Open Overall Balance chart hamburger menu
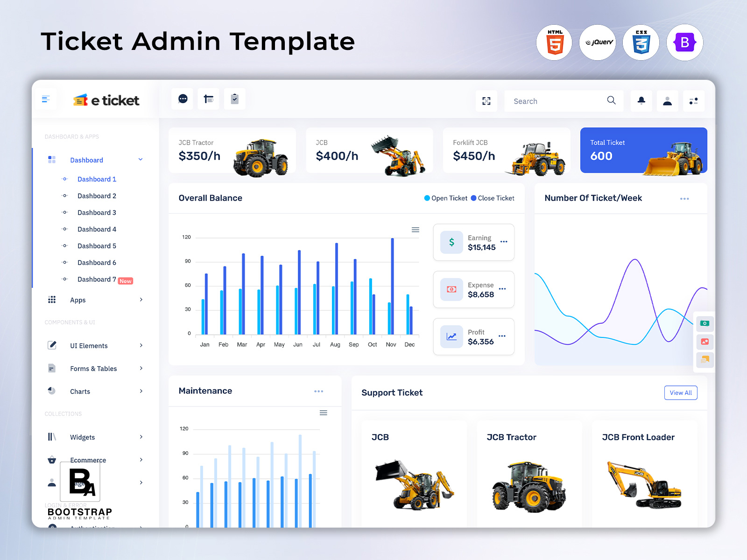This screenshot has width=747, height=560. [416, 230]
